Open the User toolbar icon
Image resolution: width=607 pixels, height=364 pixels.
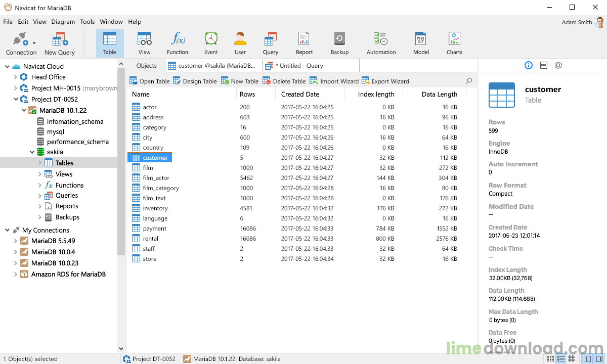pyautogui.click(x=240, y=44)
